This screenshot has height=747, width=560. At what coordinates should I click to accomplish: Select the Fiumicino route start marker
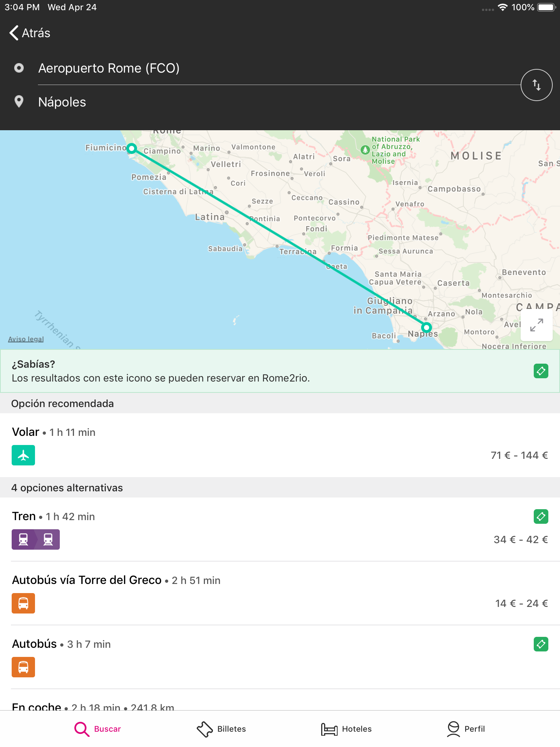132,148
